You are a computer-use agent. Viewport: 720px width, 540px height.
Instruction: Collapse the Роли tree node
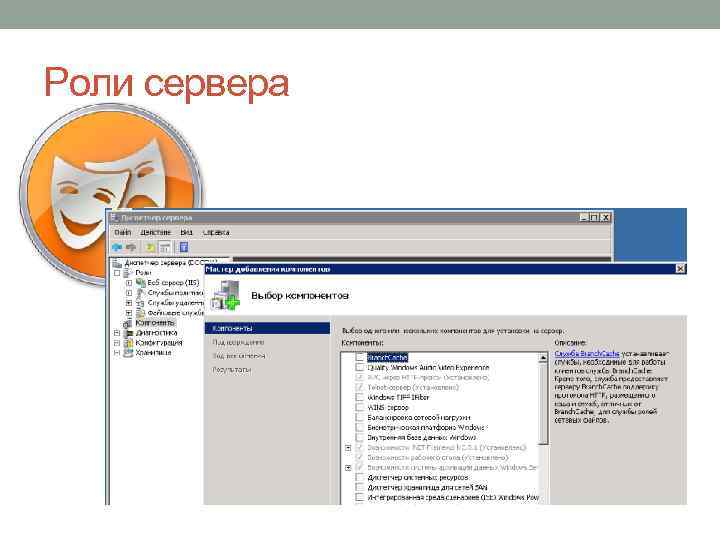117,273
